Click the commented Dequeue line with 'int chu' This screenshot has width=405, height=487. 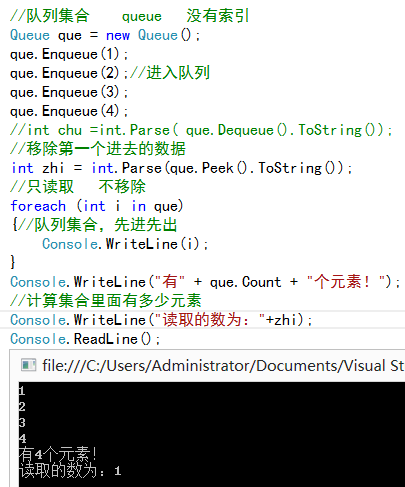(201, 130)
